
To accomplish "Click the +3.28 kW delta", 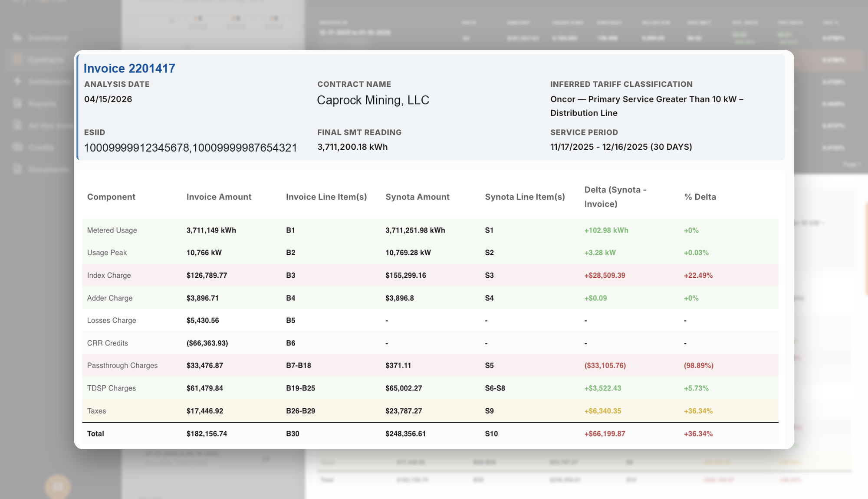I will click(600, 253).
